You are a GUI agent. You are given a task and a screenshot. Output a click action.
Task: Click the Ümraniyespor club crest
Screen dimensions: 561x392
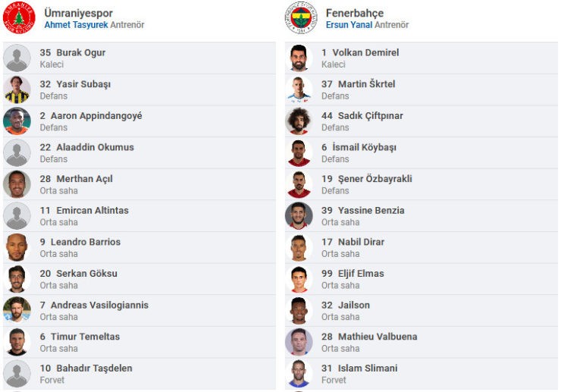click(19, 18)
